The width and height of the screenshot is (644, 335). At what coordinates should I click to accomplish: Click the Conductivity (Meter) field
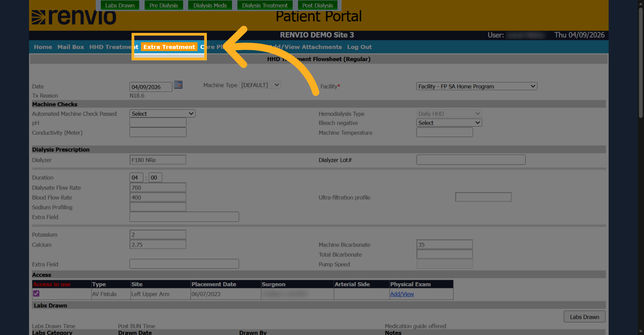point(158,132)
